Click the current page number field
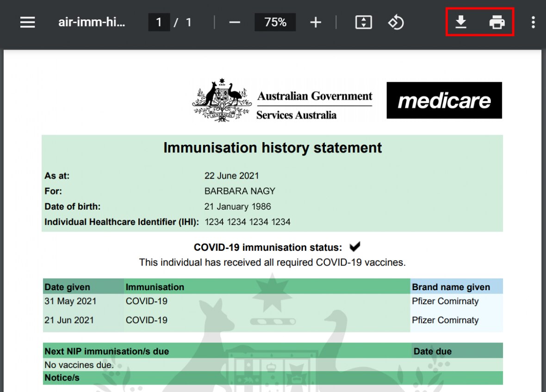This screenshot has height=392, width=546. (x=159, y=22)
